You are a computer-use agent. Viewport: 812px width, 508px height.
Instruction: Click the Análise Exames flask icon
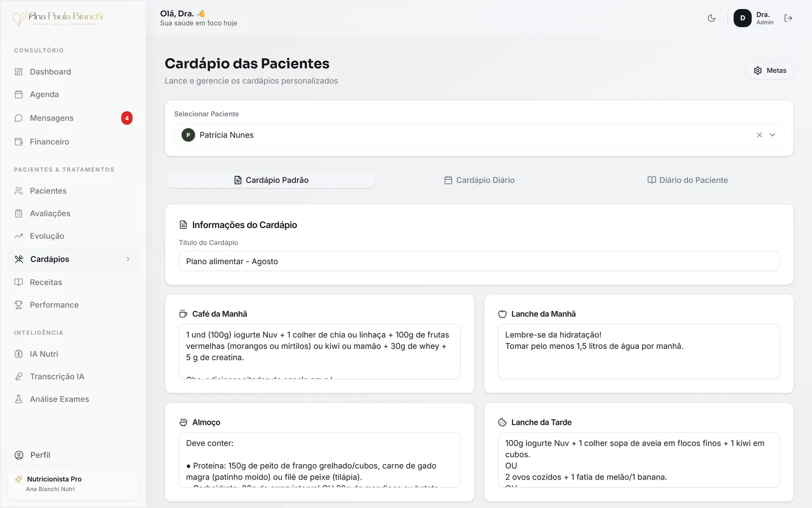pyautogui.click(x=19, y=399)
